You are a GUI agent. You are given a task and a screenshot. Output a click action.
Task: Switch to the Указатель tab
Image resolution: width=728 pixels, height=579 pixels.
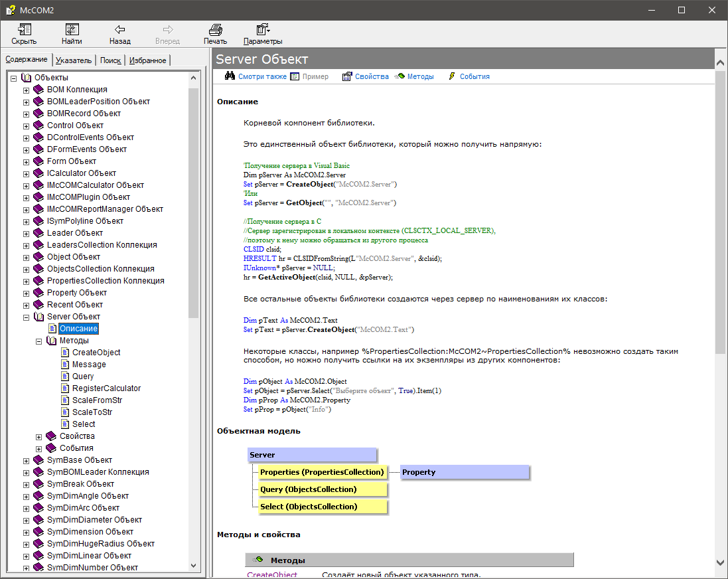point(74,60)
